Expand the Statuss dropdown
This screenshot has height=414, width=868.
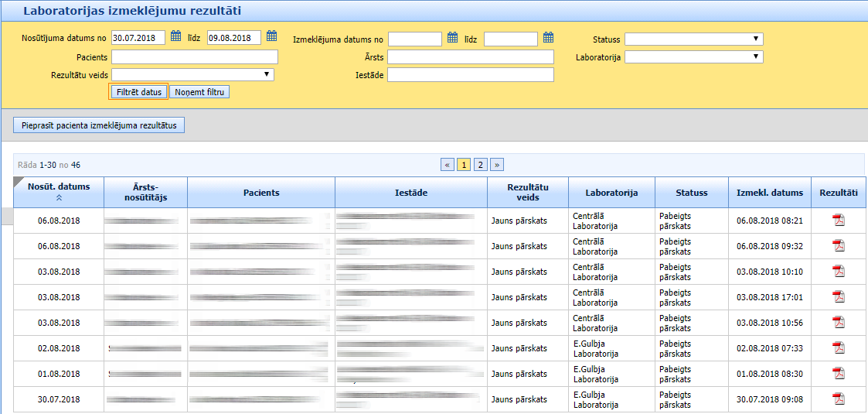point(693,39)
